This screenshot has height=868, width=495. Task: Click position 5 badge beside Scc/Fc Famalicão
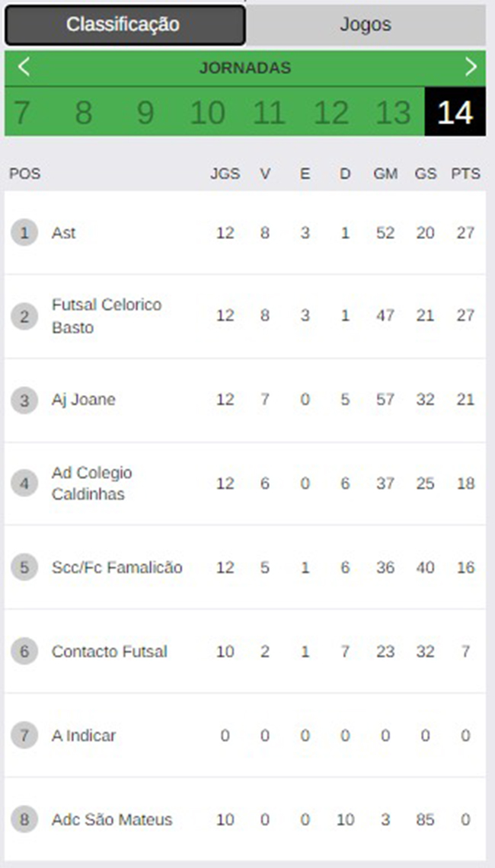(24, 567)
